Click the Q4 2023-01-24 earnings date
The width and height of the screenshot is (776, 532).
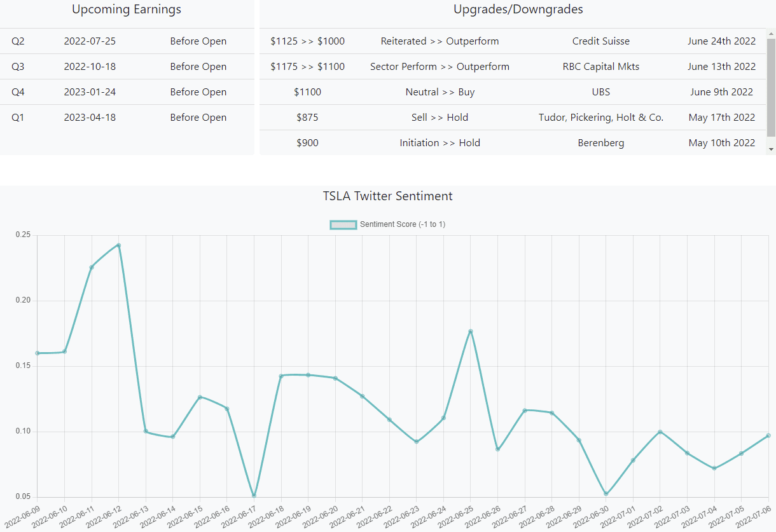click(x=90, y=92)
